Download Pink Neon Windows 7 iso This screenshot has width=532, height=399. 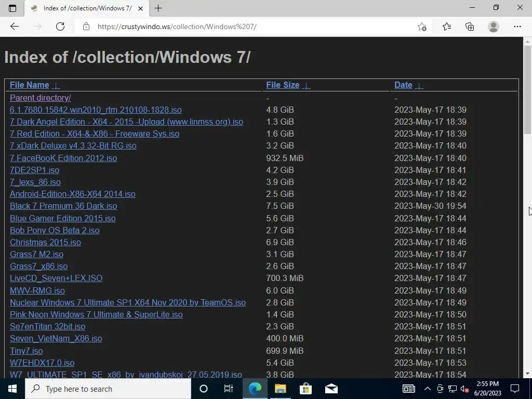click(x=96, y=314)
